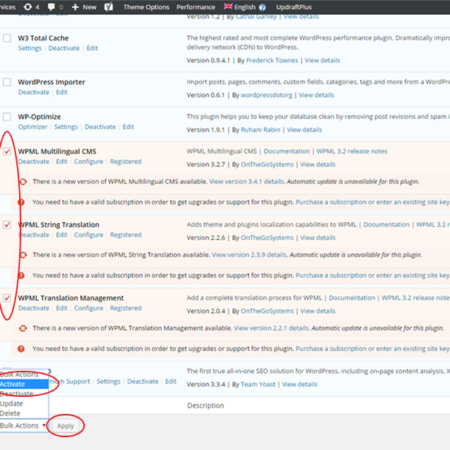This screenshot has height=450, width=450.
Task: Click the plus New icon in admin bar
Action: tap(84, 7)
